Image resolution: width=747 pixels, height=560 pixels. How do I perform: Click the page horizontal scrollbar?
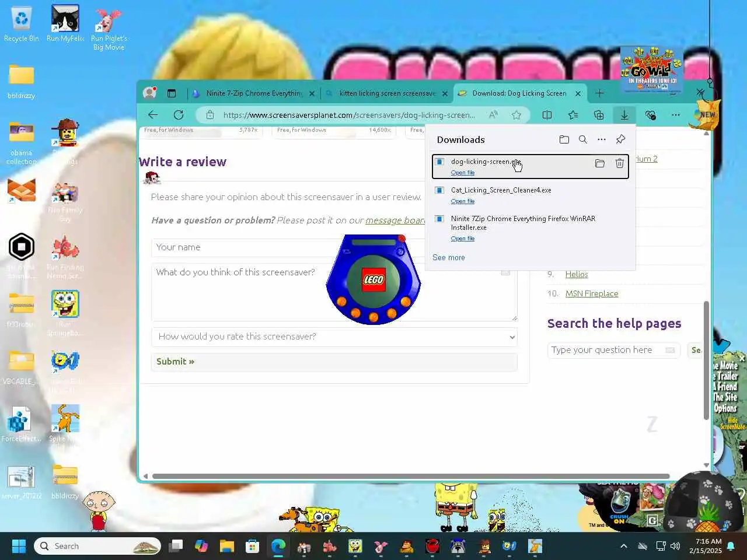pos(410,476)
